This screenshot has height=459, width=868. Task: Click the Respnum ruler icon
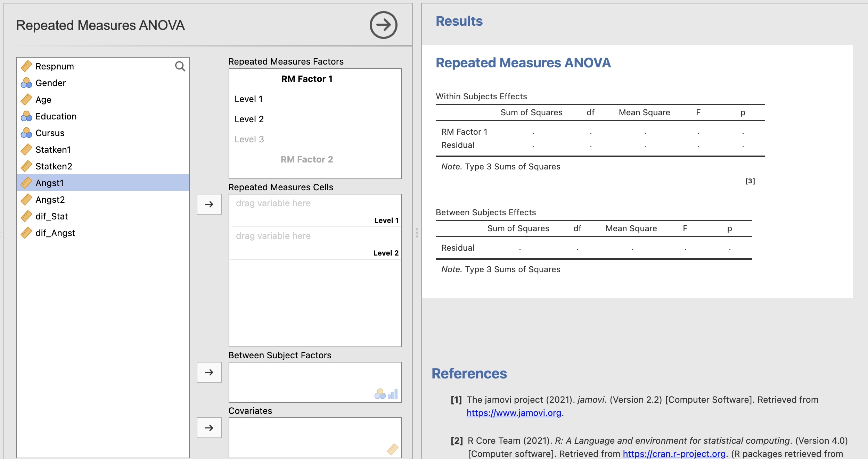pyautogui.click(x=26, y=66)
